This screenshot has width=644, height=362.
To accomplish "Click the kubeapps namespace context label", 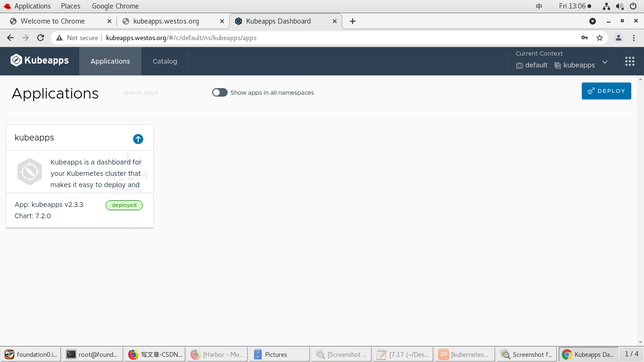I will pyautogui.click(x=575, y=65).
